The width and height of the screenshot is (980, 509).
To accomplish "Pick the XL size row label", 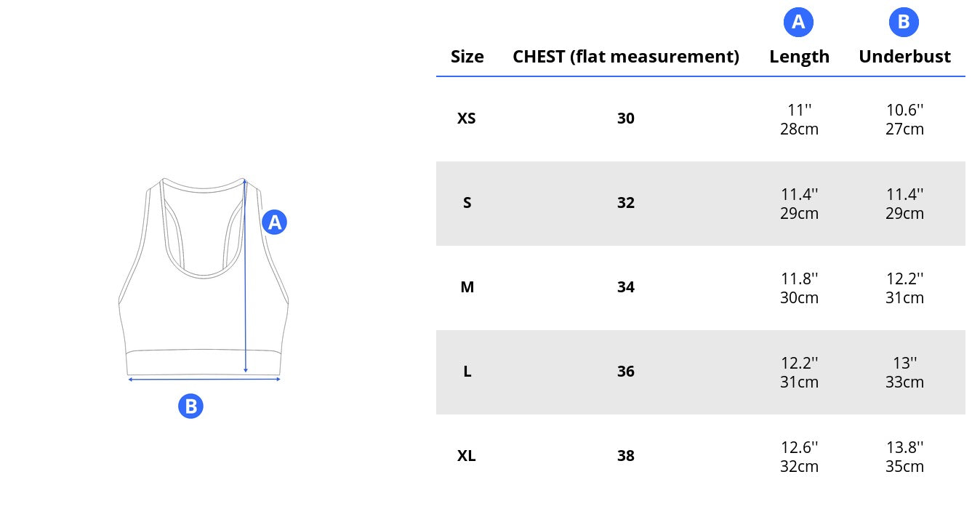I will coord(467,456).
